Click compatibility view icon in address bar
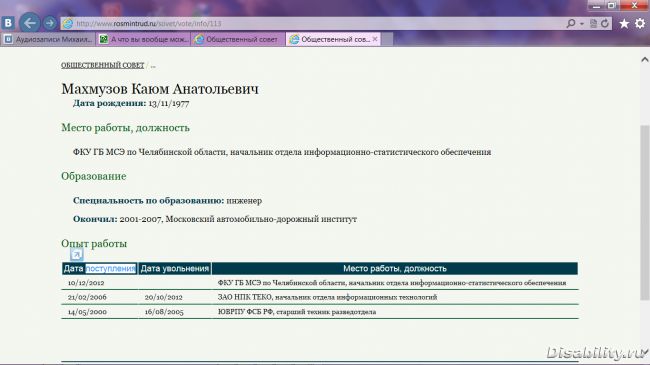The image size is (650, 365). pos(594,24)
